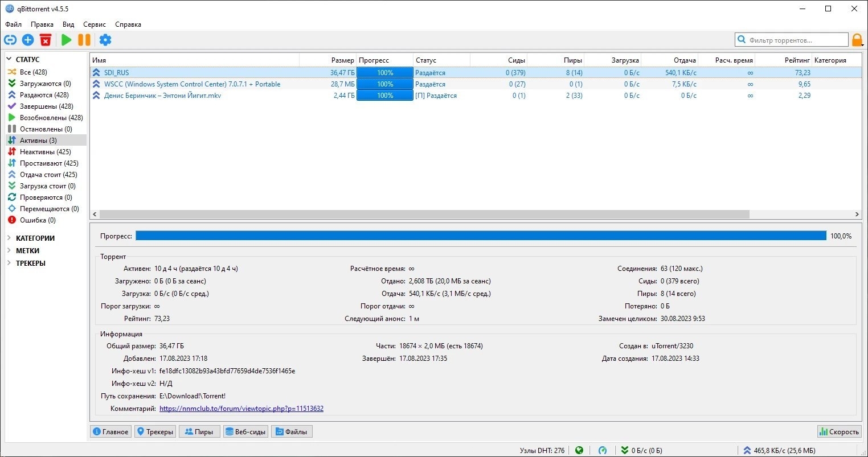Expand the КАТЕГОРИИ section
This screenshot has height=457, width=868.
(9, 238)
